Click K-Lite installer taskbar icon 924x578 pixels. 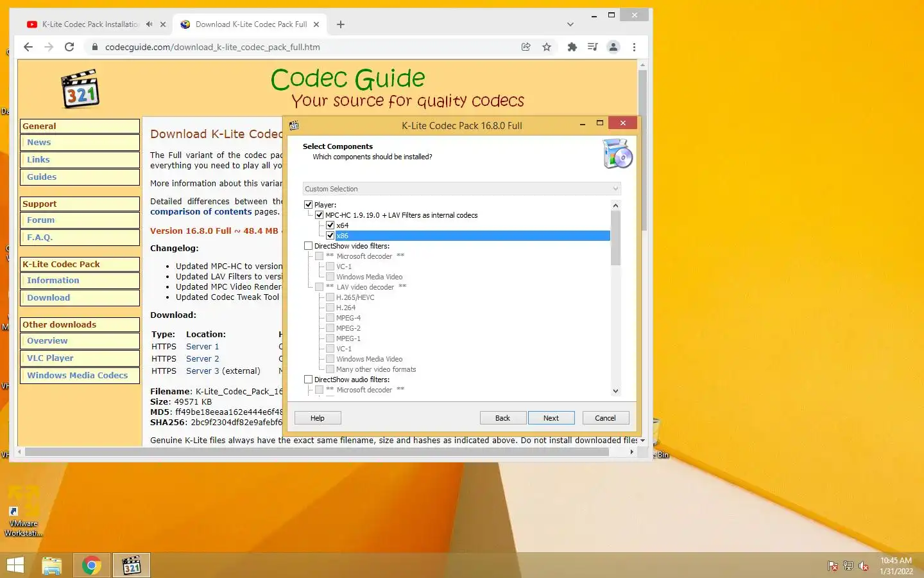point(132,565)
